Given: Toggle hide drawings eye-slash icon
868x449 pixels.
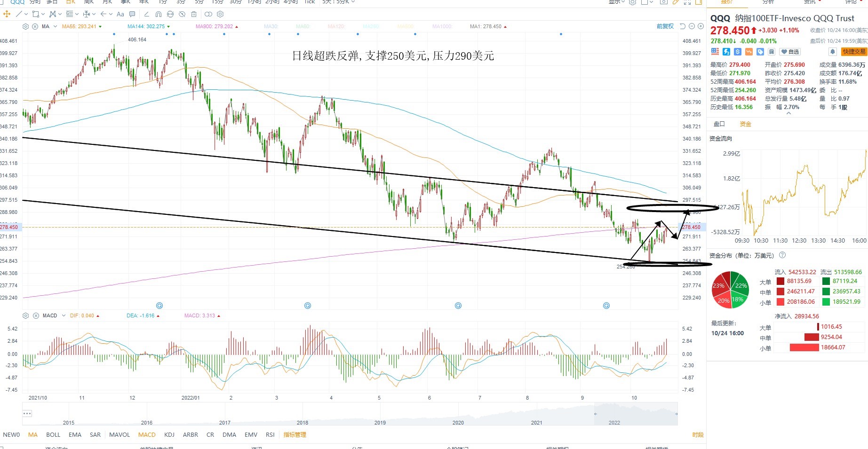Looking at the screenshot, I should coord(182,14).
